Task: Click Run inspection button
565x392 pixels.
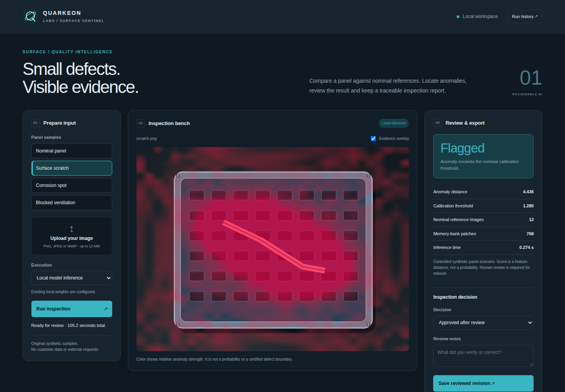Action: pyautogui.click(x=72, y=309)
